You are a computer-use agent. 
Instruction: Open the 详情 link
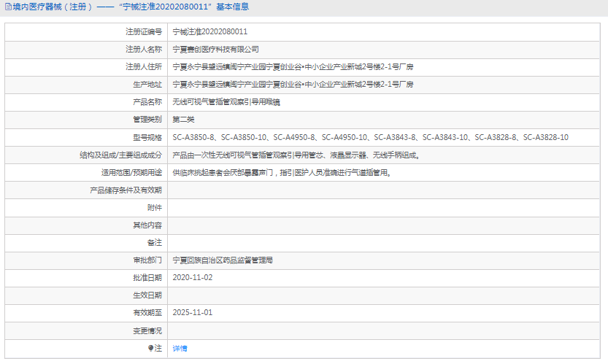tap(180, 349)
